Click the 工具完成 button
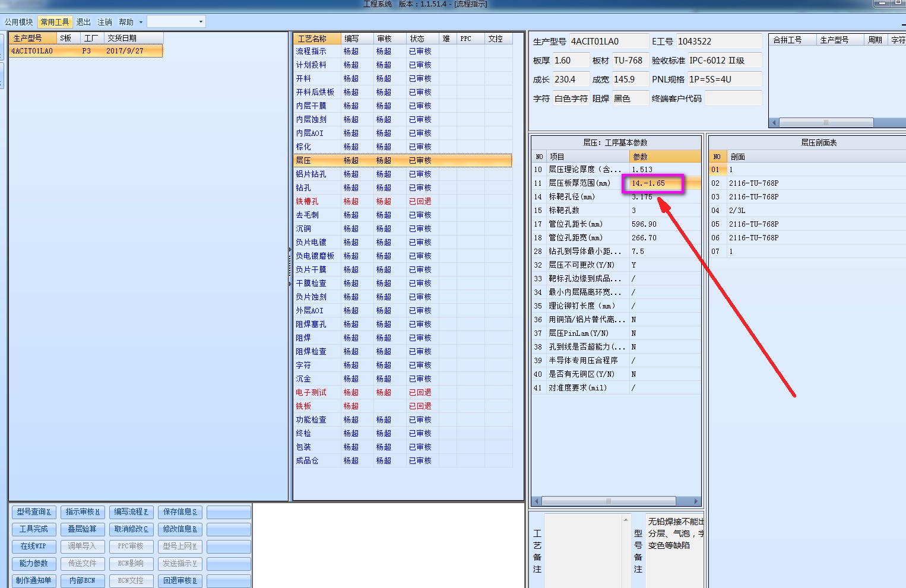Viewport: 906px width, 588px height. 34,529
